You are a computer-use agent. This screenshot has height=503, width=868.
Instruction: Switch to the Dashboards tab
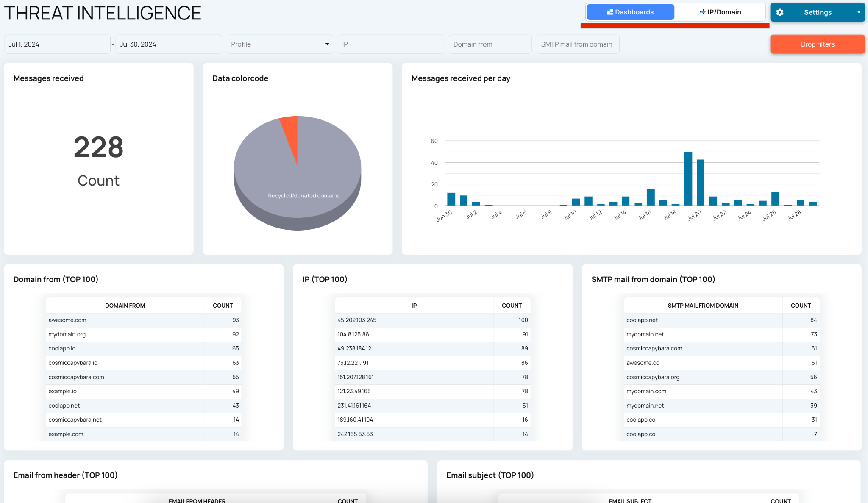point(630,12)
